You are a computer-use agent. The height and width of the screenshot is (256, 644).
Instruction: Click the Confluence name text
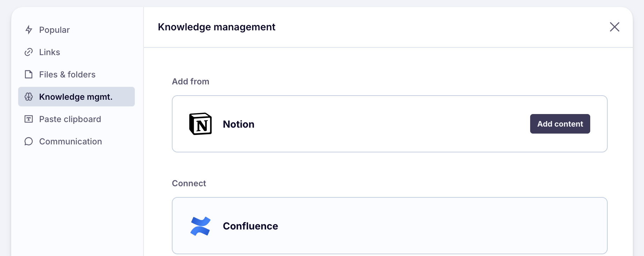250,226
